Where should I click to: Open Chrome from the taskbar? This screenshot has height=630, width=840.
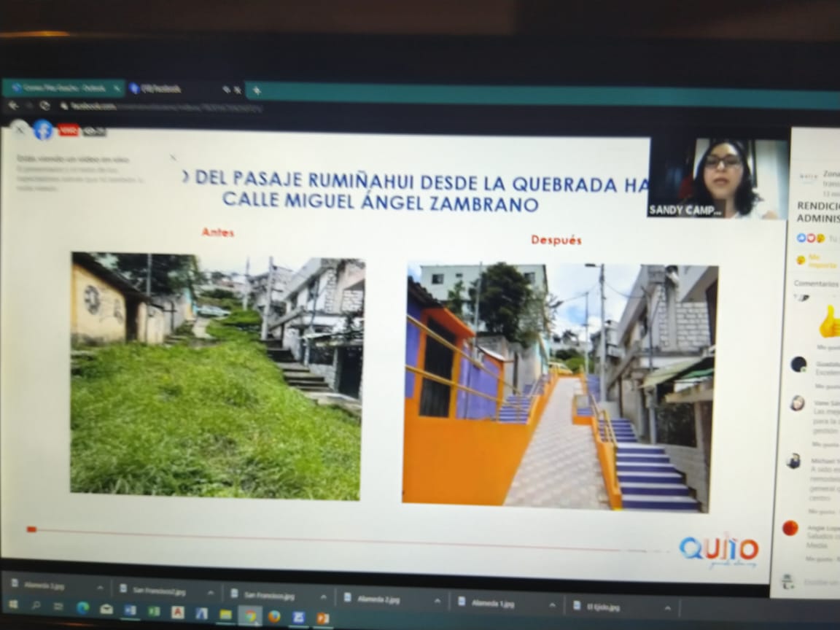(250, 616)
